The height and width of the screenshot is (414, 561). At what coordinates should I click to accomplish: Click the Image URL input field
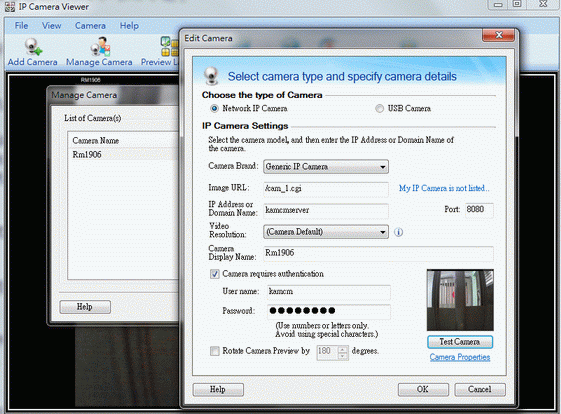pyautogui.click(x=326, y=189)
